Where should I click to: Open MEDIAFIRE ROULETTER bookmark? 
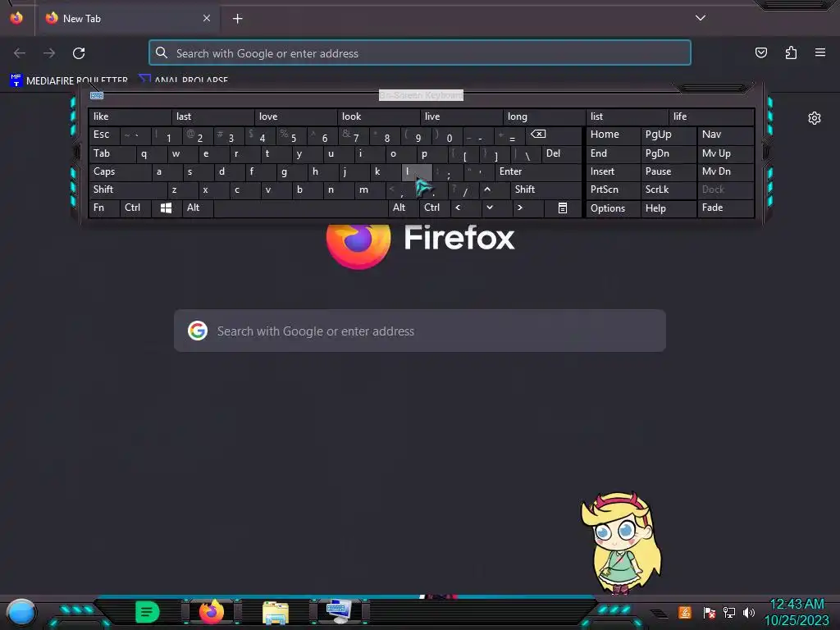(x=69, y=81)
